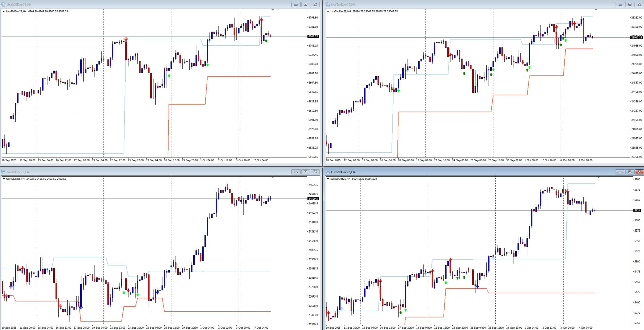Viewport: 644px width, 330px height.
Task: Click the 25047.25 current price tag on UsaTec chart
Action: pyautogui.click(x=636, y=37)
